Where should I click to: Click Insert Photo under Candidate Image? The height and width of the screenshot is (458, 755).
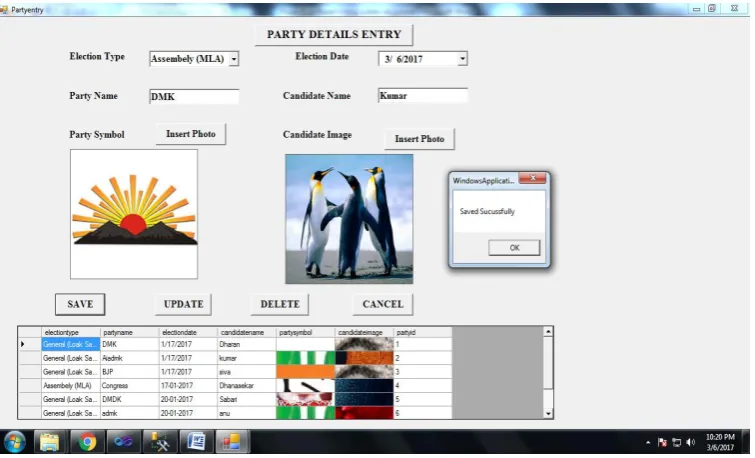coord(419,139)
